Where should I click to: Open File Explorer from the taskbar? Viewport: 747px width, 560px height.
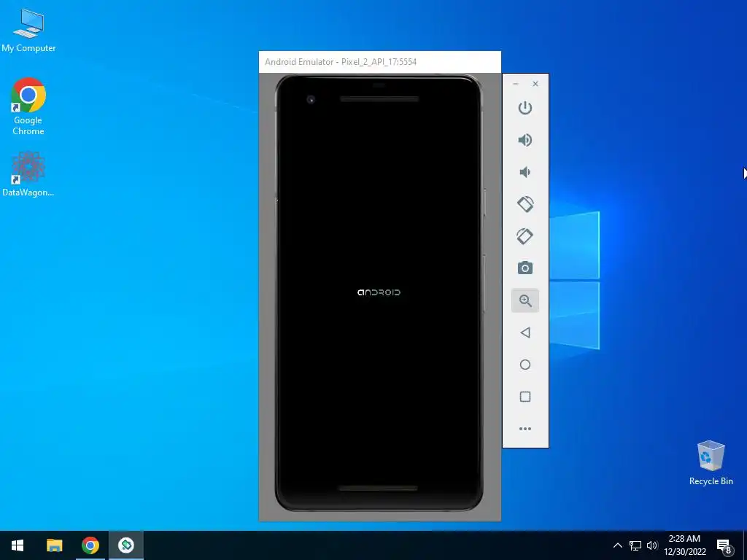[x=54, y=545]
